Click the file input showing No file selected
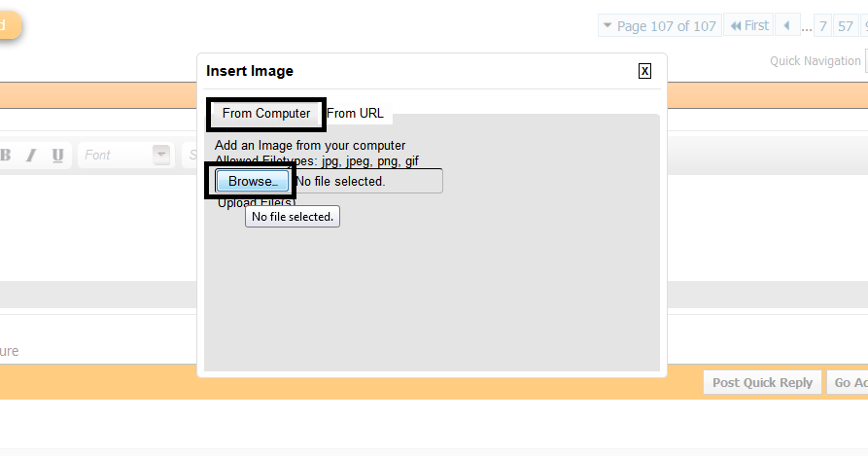Image resolution: width=868 pixels, height=456 pixels. pyautogui.click(x=329, y=181)
